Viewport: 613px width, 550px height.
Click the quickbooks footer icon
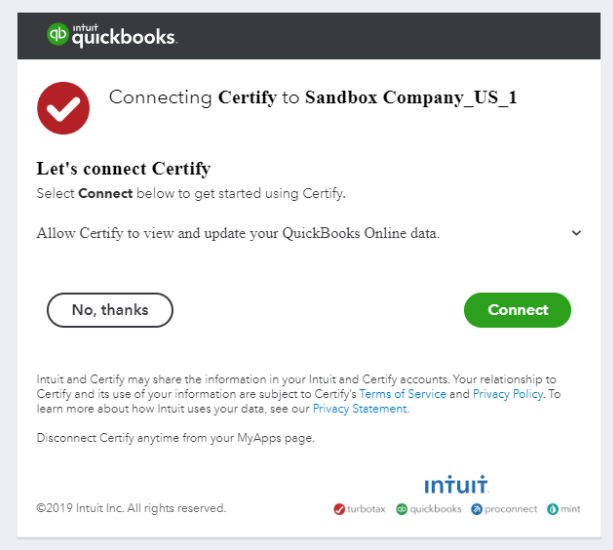pyautogui.click(x=401, y=509)
